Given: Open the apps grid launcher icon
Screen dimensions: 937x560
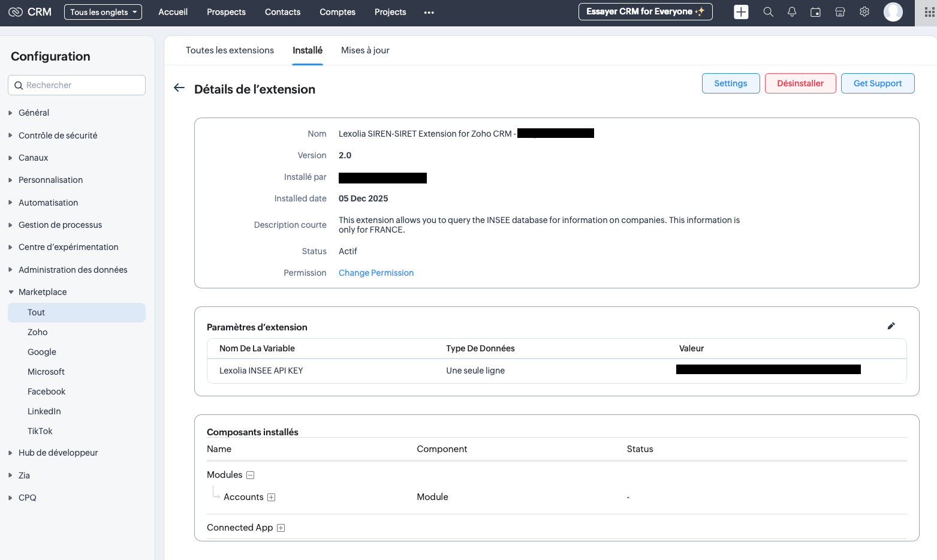Looking at the screenshot, I should click(930, 12).
